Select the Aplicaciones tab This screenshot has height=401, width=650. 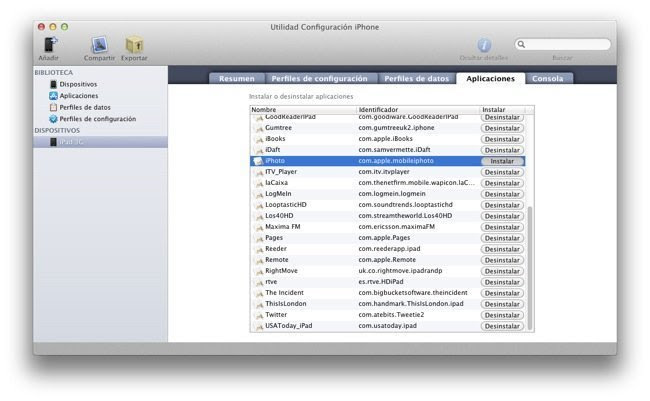click(490, 78)
